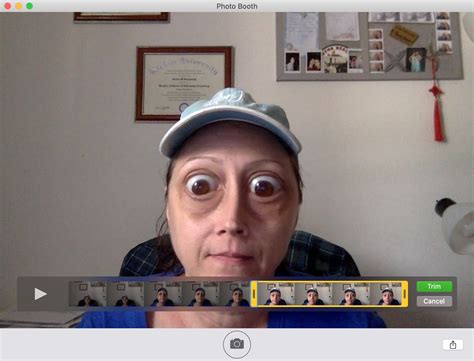
Task: Select second frame inside yellow trim selection
Action: [x=313, y=294]
